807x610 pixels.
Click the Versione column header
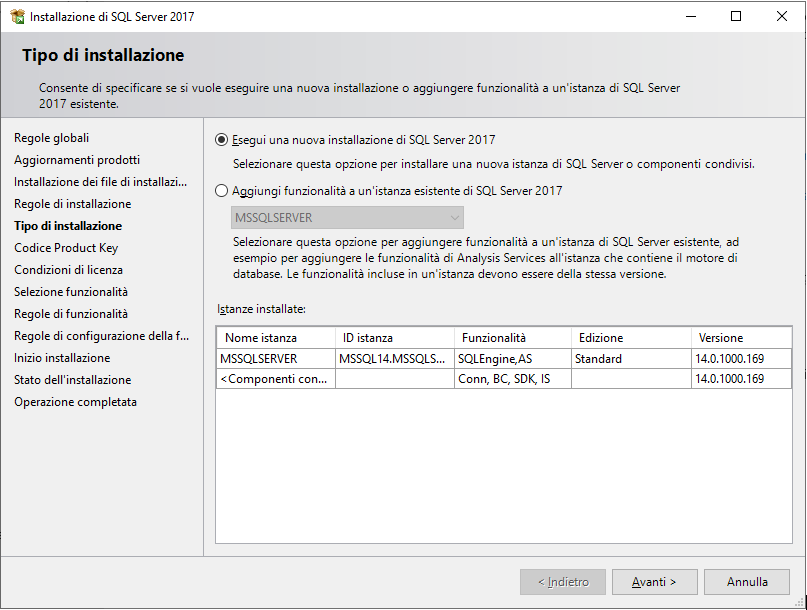coord(741,338)
